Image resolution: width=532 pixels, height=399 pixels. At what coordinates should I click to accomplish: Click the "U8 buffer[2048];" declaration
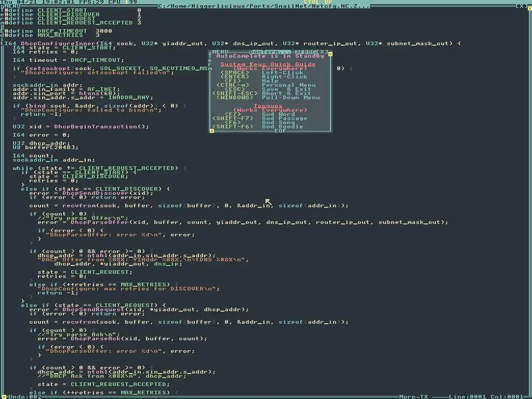[x=46, y=147]
